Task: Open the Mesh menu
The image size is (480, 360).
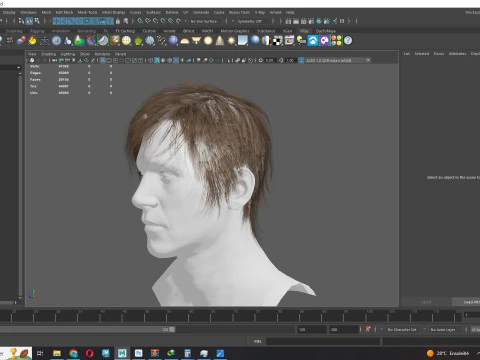Action: pyautogui.click(x=46, y=12)
